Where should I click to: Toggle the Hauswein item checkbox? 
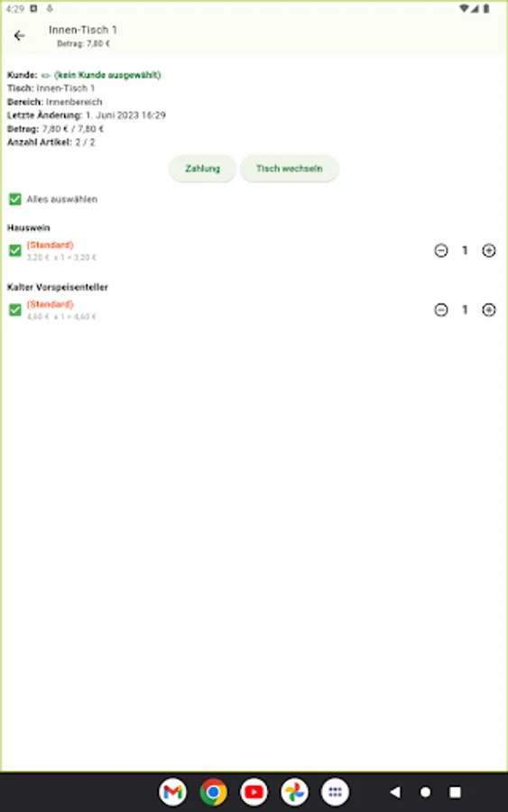click(x=15, y=251)
